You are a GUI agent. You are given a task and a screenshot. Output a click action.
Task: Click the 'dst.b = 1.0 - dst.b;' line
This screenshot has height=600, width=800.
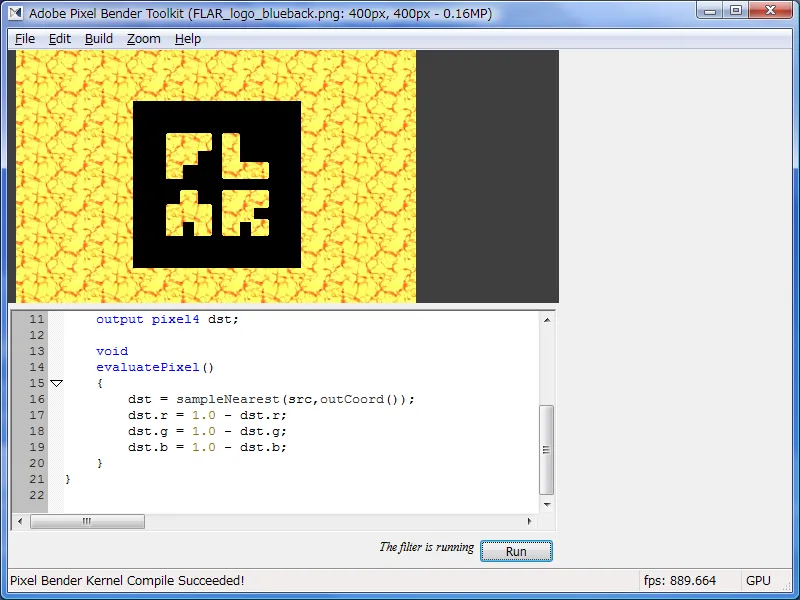click(x=207, y=447)
